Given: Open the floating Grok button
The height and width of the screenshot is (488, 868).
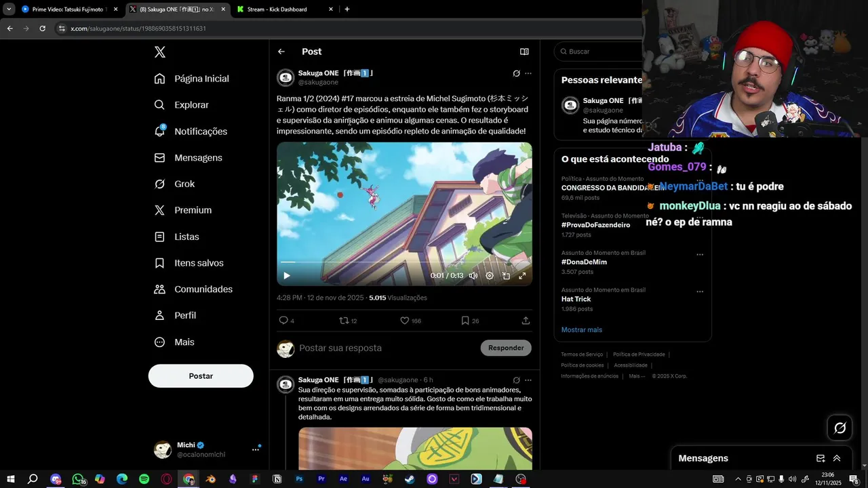Looking at the screenshot, I should tap(840, 428).
